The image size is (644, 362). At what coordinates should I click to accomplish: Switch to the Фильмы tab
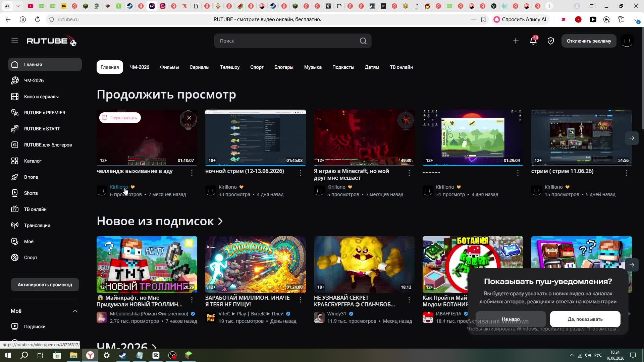[169, 67]
